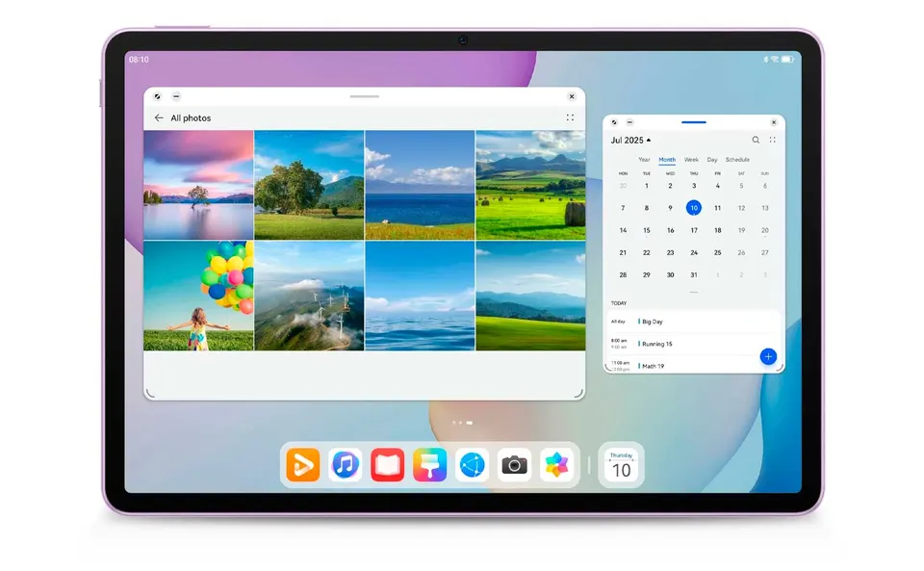
Task: Switch calendar to Day view
Action: pos(712,160)
